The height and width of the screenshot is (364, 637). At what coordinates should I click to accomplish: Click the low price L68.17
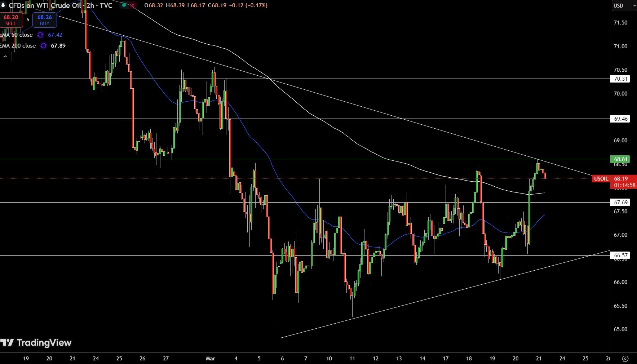pos(196,5)
